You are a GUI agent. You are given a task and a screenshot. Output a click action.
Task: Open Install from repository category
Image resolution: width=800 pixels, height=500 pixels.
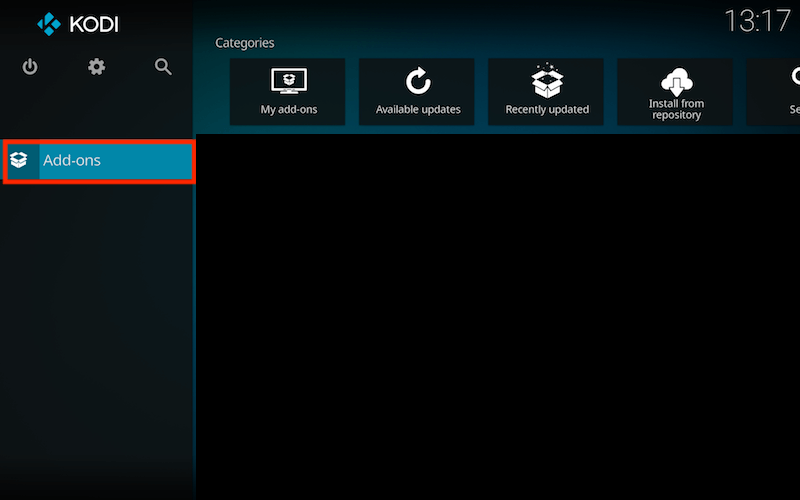coord(675,92)
